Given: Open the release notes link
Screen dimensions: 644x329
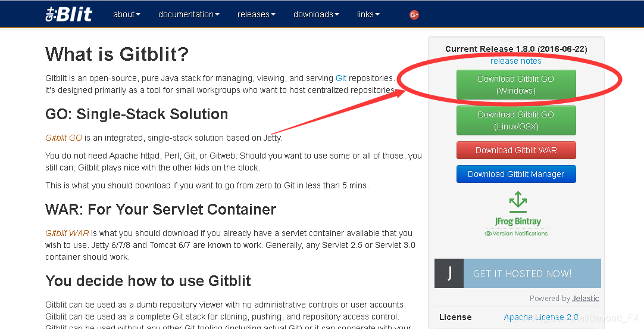Looking at the screenshot, I should (516, 61).
